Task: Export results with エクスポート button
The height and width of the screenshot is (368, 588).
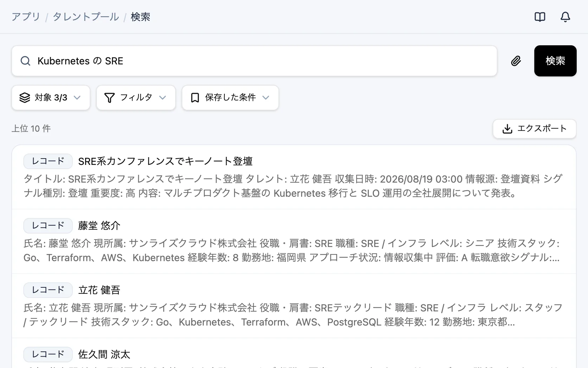Action: [x=534, y=129]
